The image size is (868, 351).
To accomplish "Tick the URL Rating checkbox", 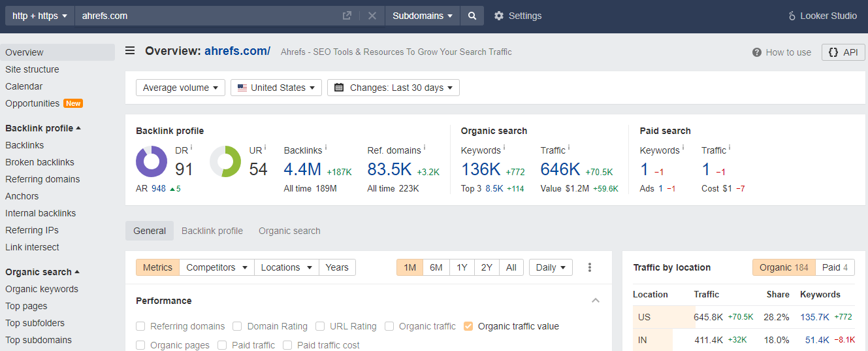I will coord(319,326).
